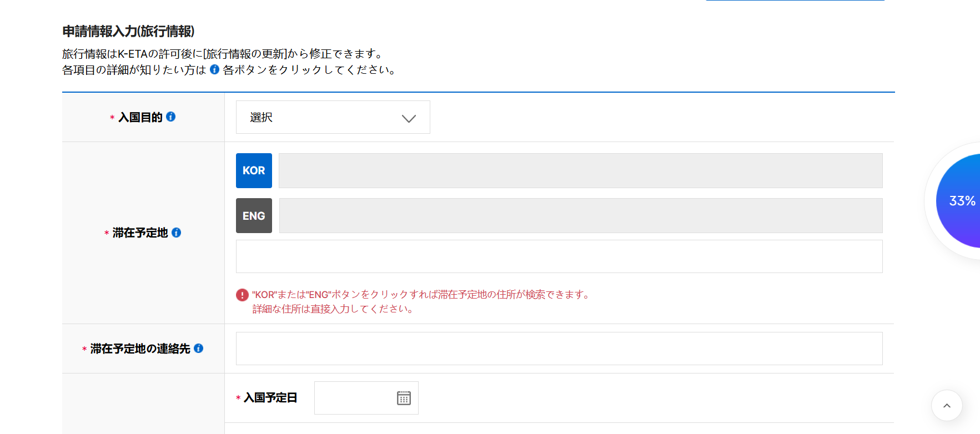Screen dimensions: 980x434
Task: Open the calendar picker for 入国予定日
Action: [x=404, y=398]
